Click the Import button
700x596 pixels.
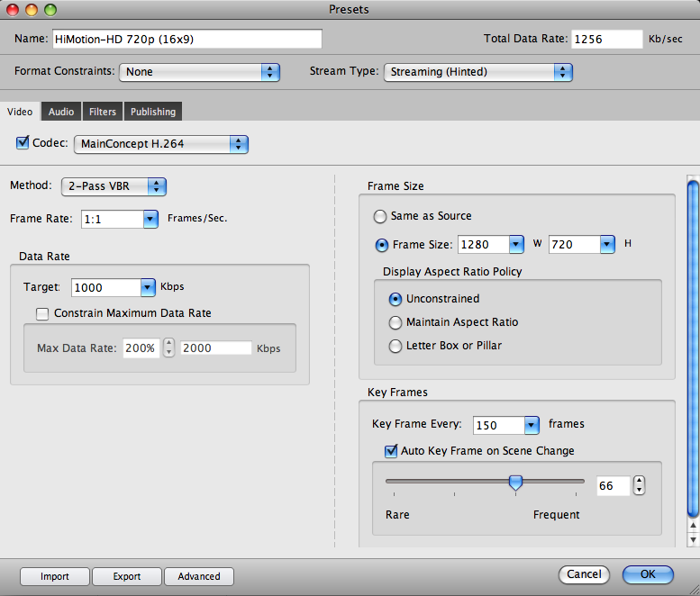point(55,576)
